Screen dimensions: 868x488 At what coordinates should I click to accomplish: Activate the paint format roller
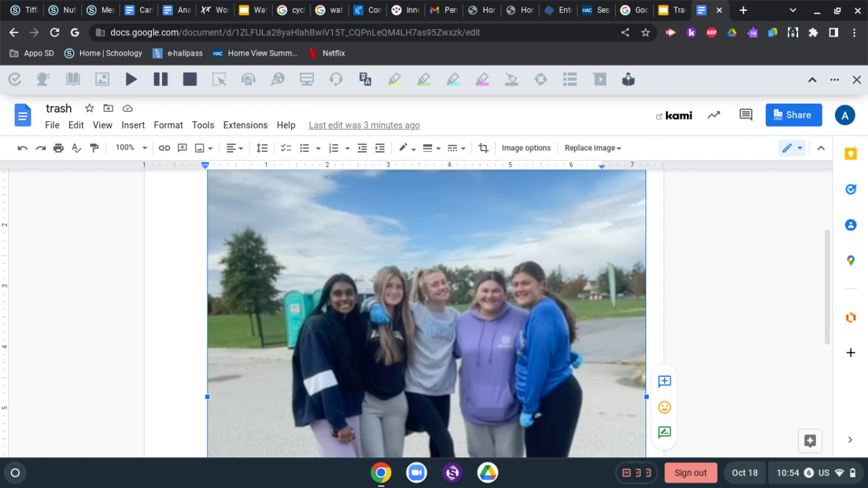coord(94,148)
